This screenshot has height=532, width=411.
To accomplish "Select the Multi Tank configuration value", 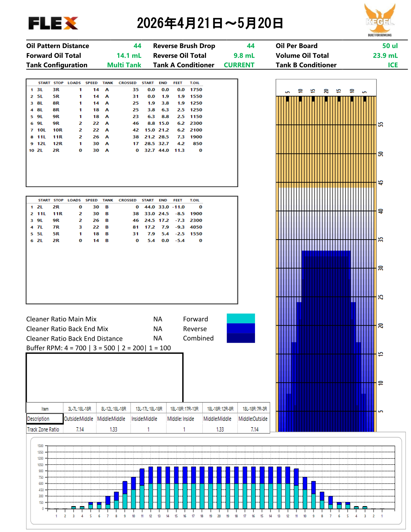I will click(124, 65).
